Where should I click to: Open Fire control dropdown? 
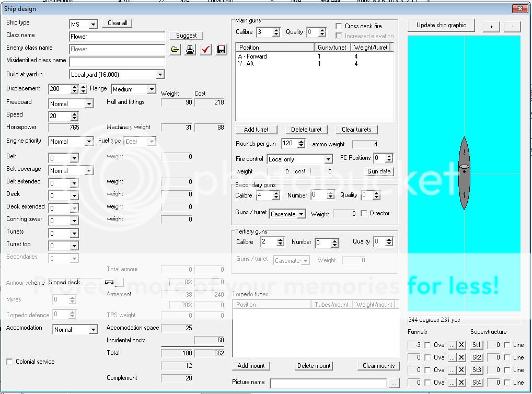[328, 159]
